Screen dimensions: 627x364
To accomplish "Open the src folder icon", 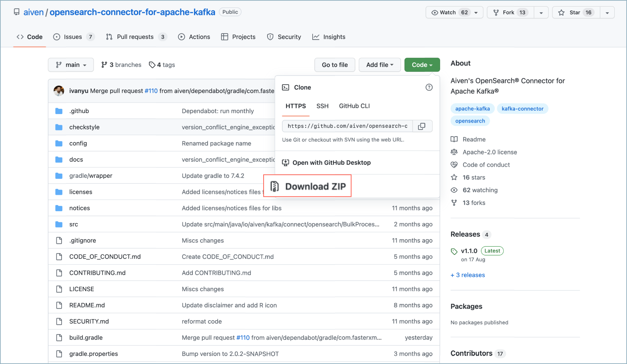I will click(x=59, y=224).
